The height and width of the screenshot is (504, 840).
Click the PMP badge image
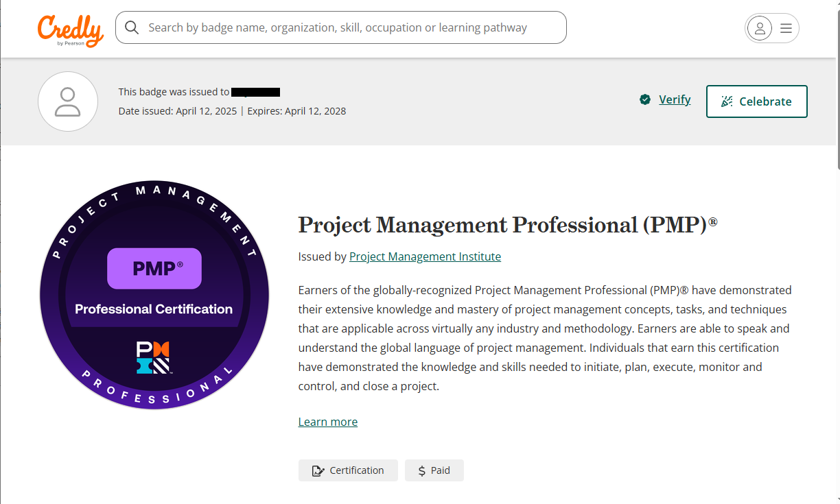154,295
